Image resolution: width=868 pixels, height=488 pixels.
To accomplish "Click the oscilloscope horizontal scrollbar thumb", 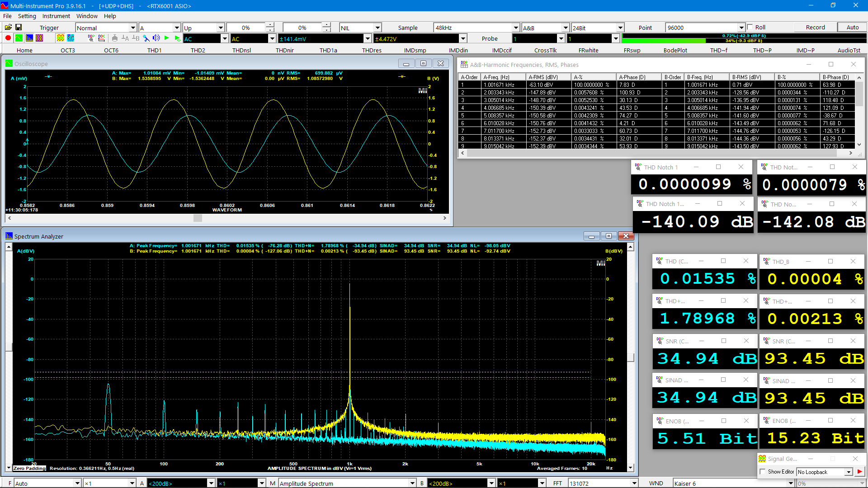I will [x=198, y=218].
